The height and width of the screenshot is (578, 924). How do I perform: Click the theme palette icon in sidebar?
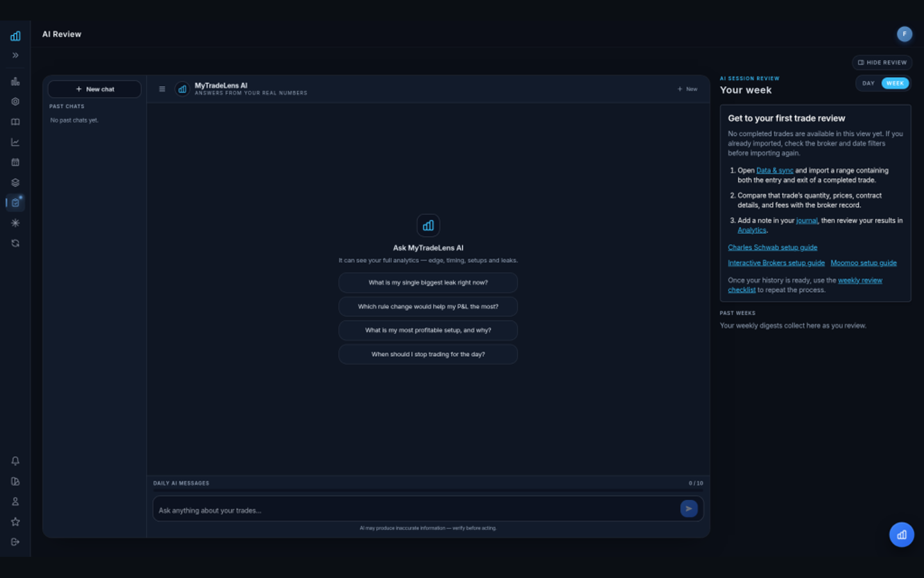[x=15, y=481]
